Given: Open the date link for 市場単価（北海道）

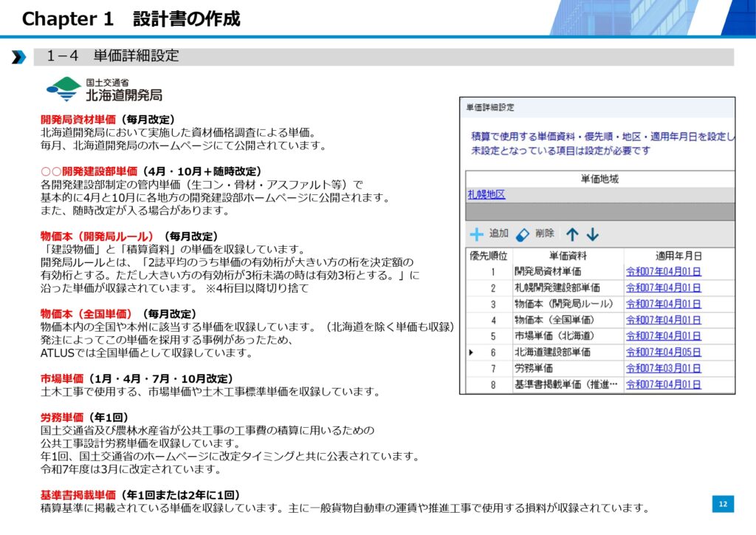Looking at the screenshot, I should pos(663,336).
